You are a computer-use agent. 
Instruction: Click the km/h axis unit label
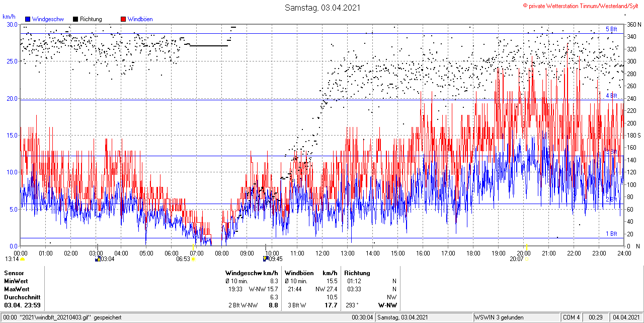point(10,17)
